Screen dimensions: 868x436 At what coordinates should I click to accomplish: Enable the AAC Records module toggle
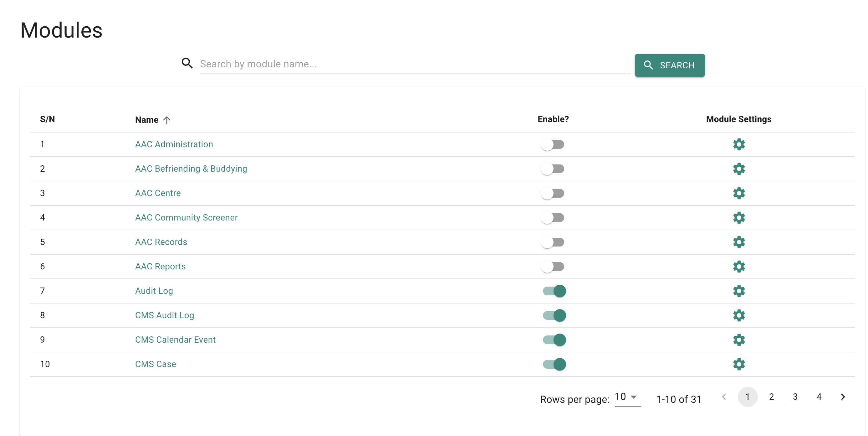553,242
